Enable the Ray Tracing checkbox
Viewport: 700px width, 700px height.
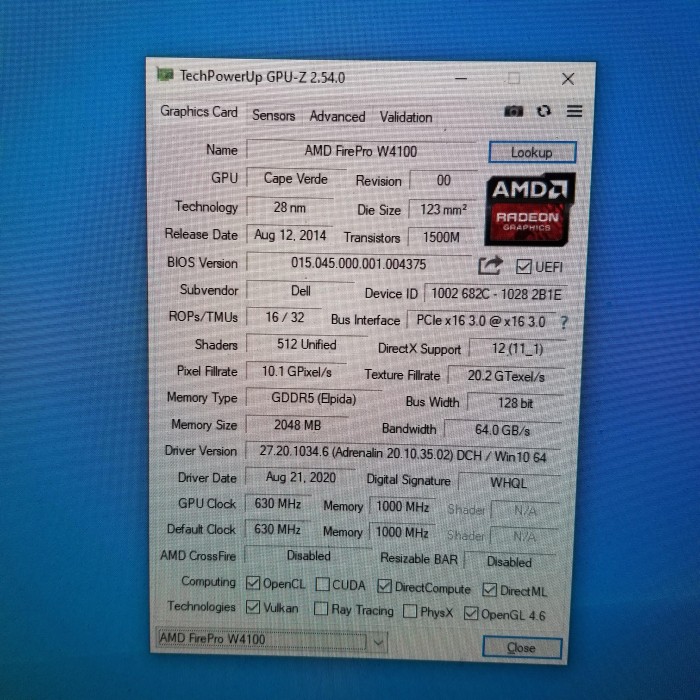point(321,609)
